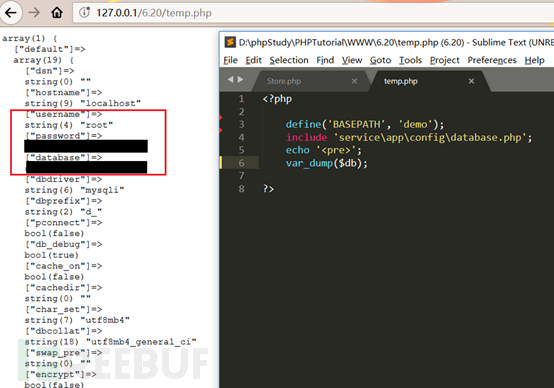This screenshot has height=388, width=554.
Task: Click line number 6 in the gutter
Action: point(241,163)
